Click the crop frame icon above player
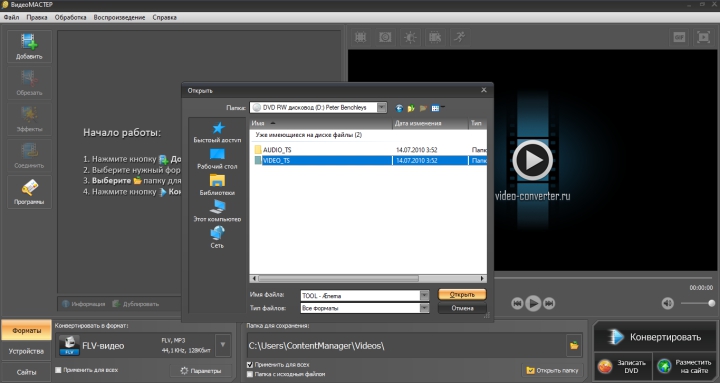Image resolution: width=720 pixels, height=383 pixels. point(361,37)
